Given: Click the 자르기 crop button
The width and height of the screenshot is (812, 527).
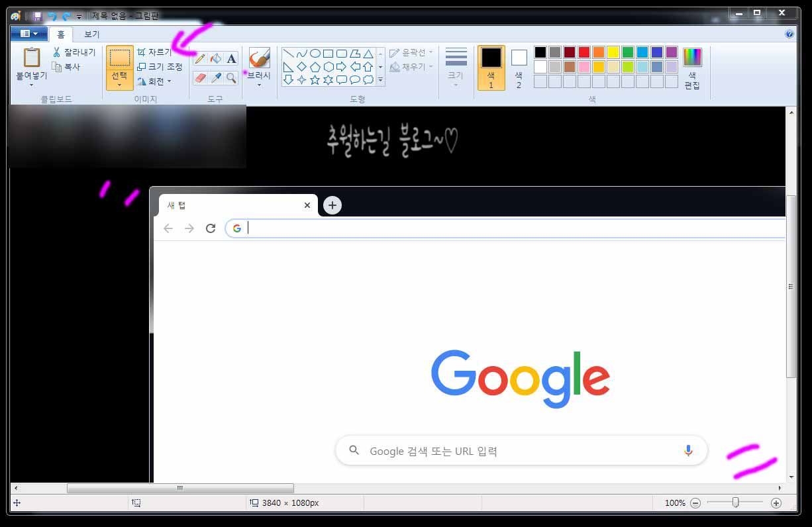Looking at the screenshot, I should [x=154, y=52].
